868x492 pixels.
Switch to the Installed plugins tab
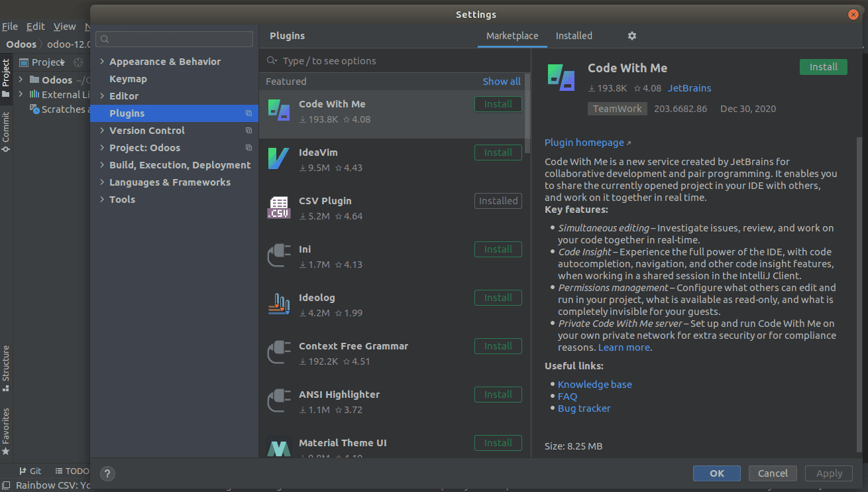574,36
